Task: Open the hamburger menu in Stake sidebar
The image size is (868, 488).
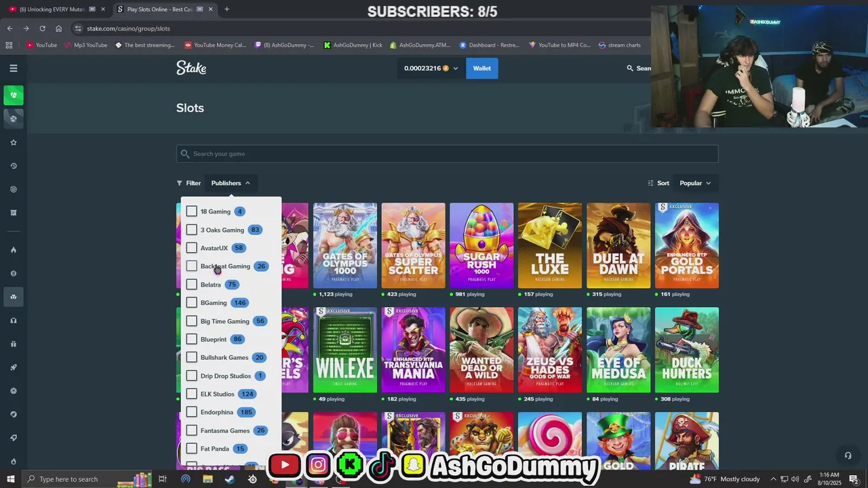Action: [14, 68]
